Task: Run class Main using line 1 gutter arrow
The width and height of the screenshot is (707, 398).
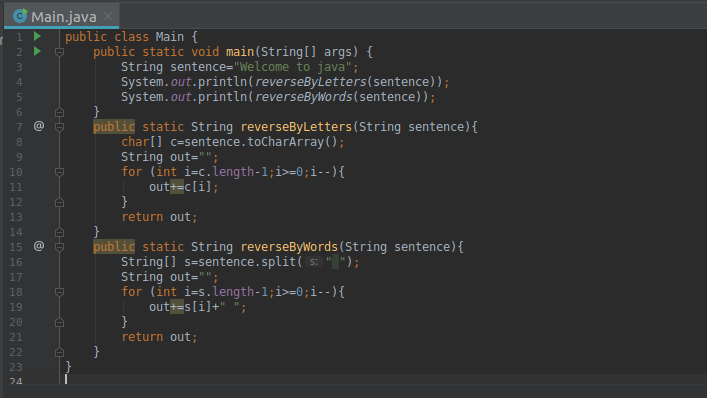Action: coord(37,36)
